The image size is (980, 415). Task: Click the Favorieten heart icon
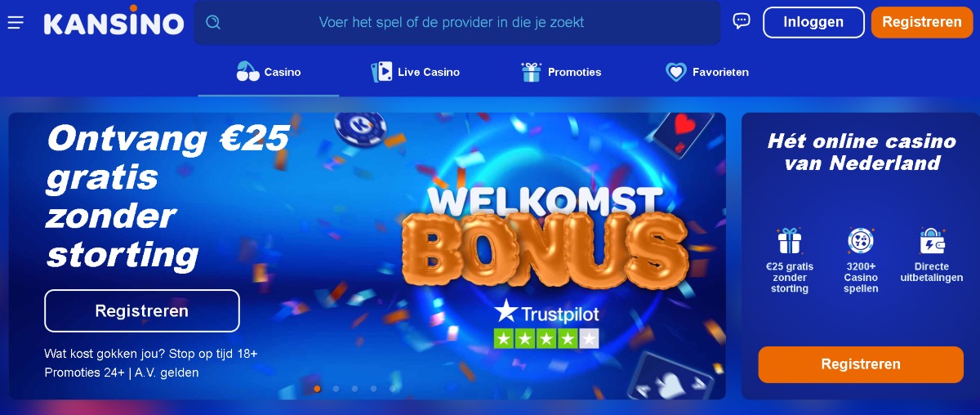[x=675, y=72]
